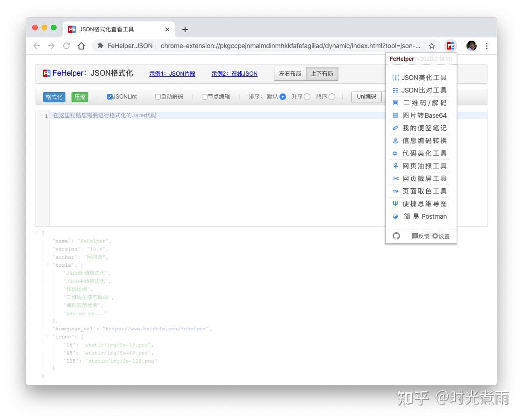Open the 便捷思维导图 mind map tool
The image size is (523, 420).
coord(424,204)
